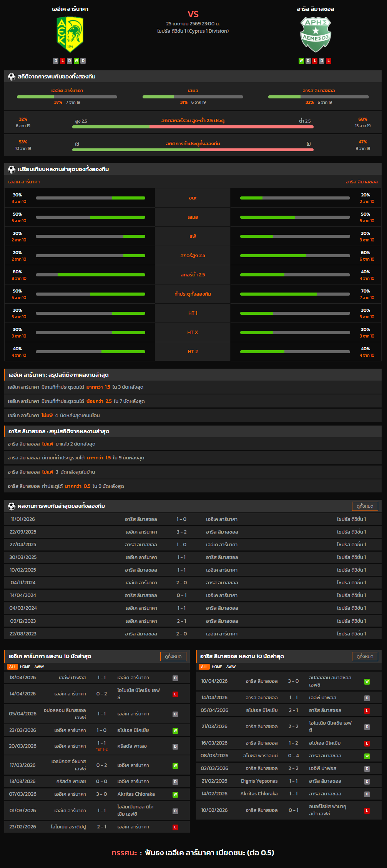Select AWAY tab in Aris Limassol last 10 matches

tap(231, 667)
